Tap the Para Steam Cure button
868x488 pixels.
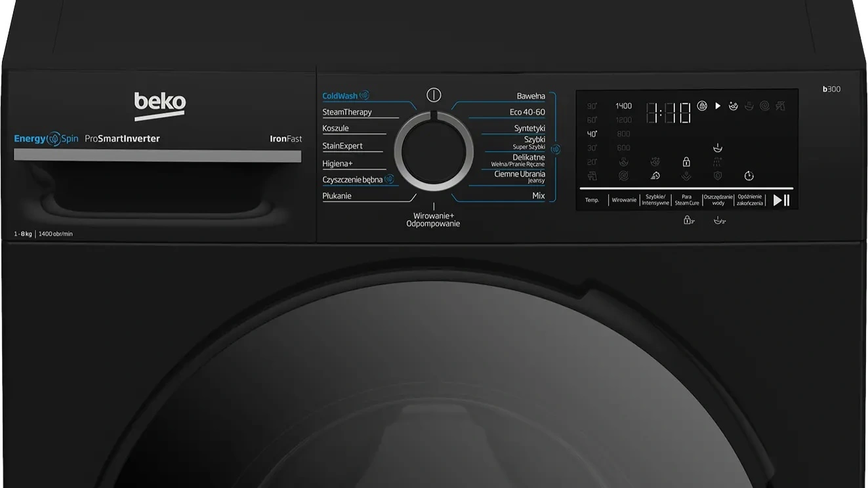point(687,200)
